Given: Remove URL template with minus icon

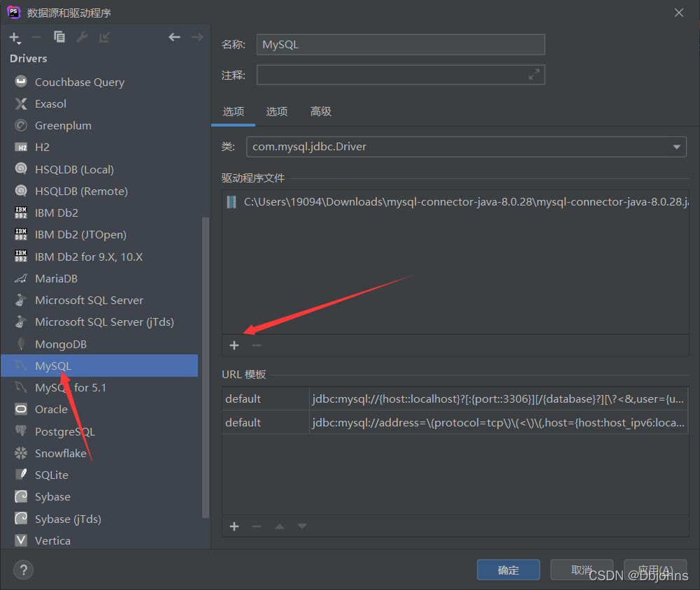Looking at the screenshot, I should coord(256,526).
